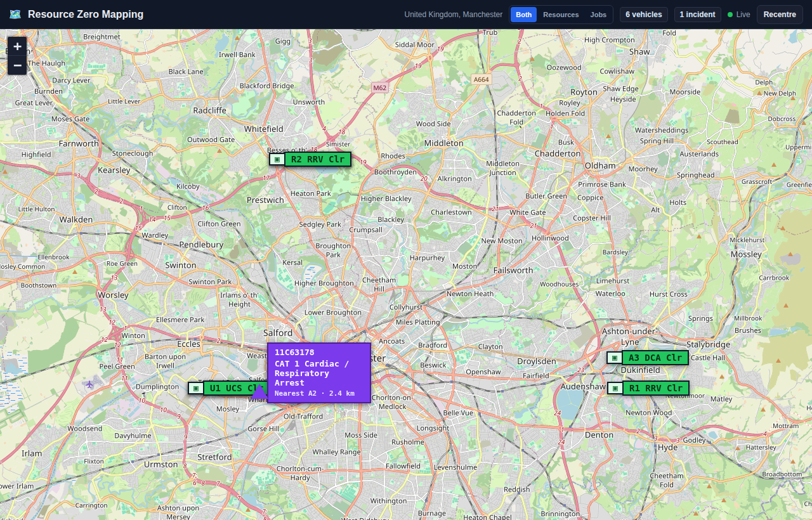812x520 pixels.
Task: Click the Urmston label on map
Action: pyautogui.click(x=161, y=465)
